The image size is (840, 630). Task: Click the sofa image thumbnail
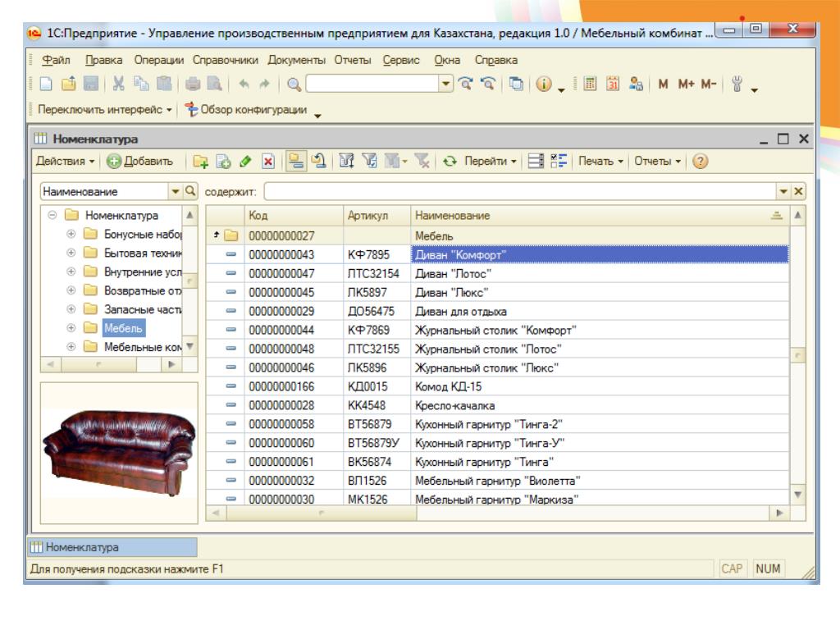(x=119, y=453)
